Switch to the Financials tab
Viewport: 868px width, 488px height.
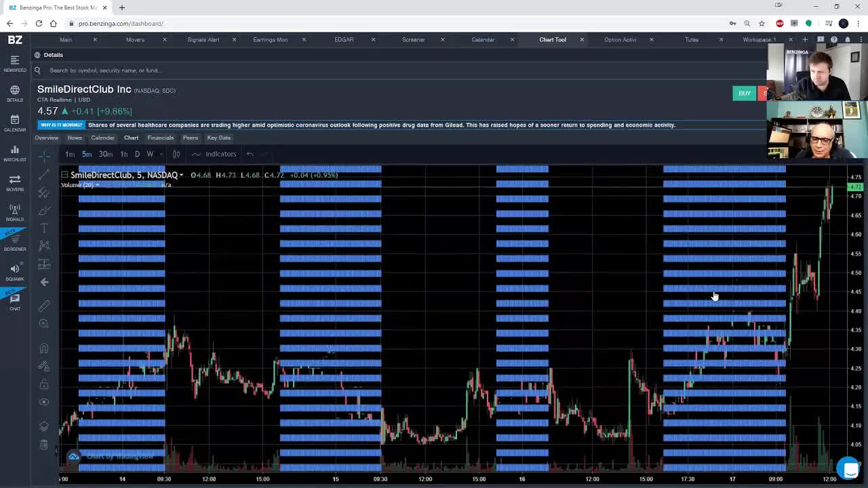[x=161, y=138]
